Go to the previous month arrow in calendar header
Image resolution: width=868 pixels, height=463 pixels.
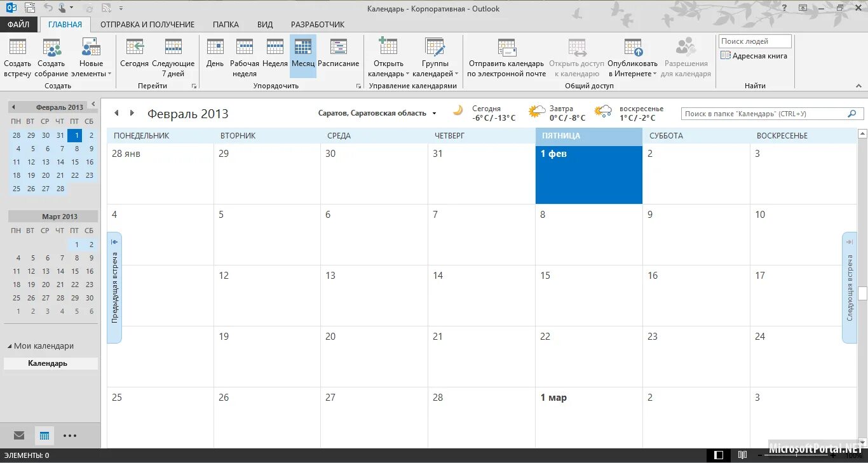coord(116,113)
